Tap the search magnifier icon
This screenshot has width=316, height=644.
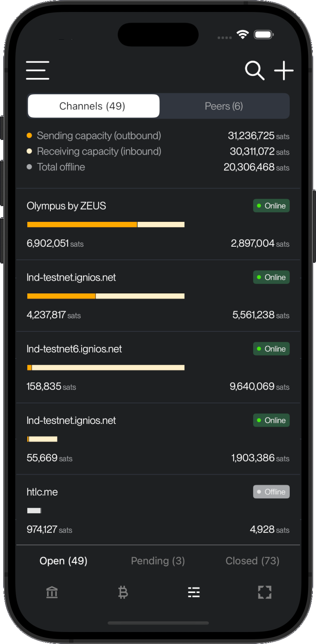point(254,70)
